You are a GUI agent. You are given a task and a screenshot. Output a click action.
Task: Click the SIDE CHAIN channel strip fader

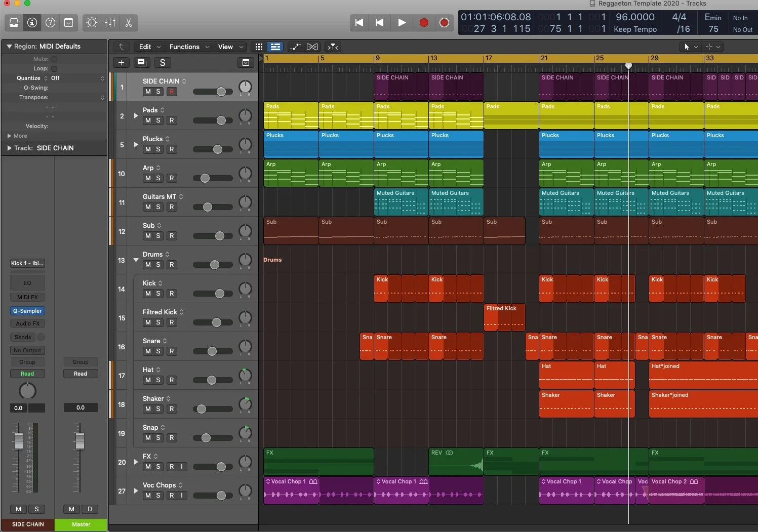(19, 441)
